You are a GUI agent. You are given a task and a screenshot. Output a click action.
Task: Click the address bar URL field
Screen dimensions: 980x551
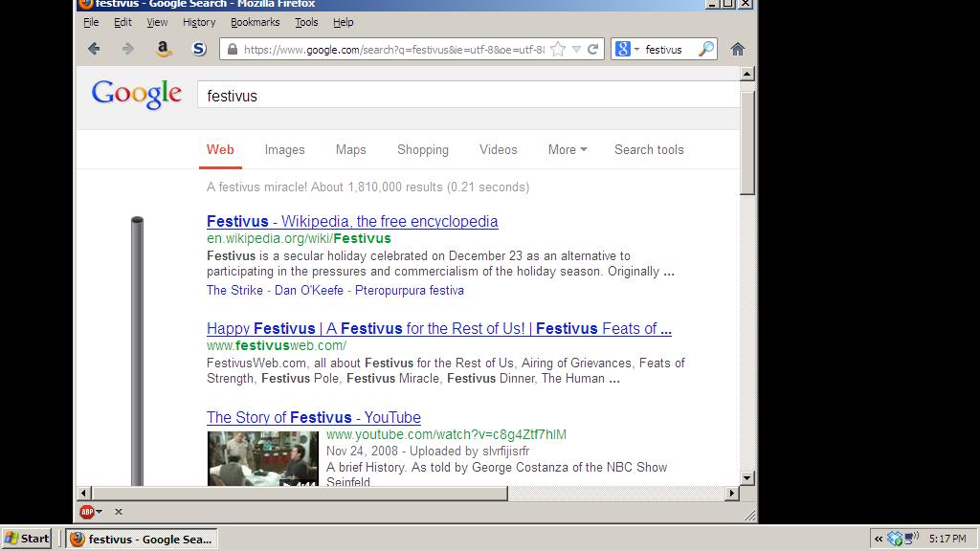click(393, 50)
